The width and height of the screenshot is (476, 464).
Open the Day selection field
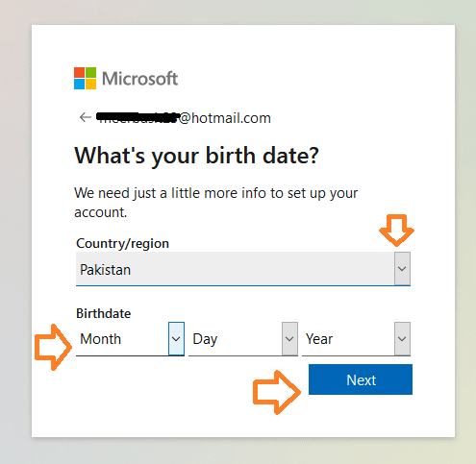point(243,339)
